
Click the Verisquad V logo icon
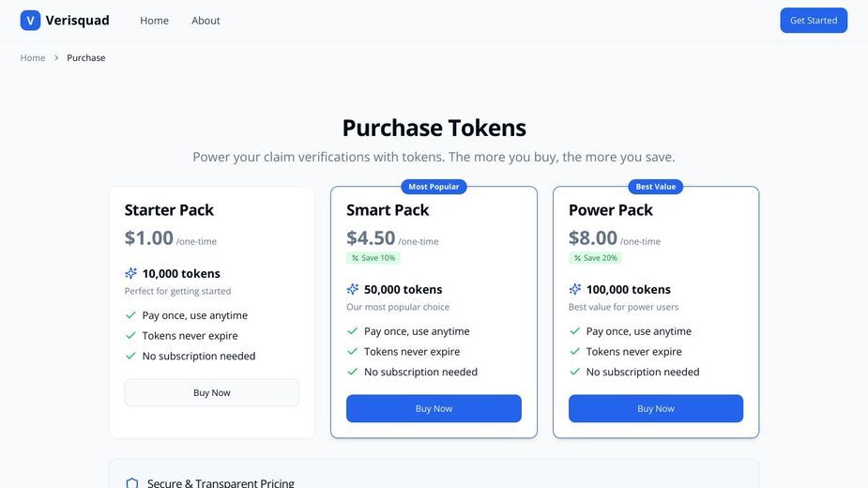pyautogui.click(x=30, y=21)
